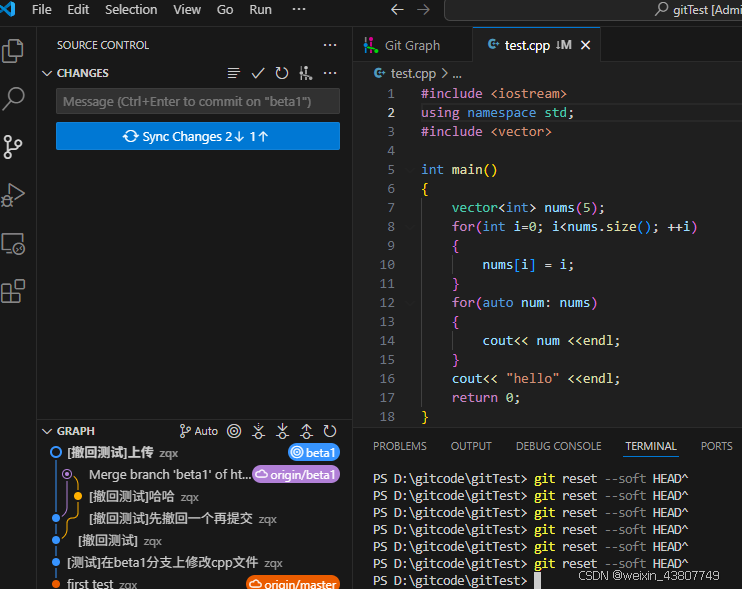Collapse the GRAPH section
This screenshot has height=589, width=742.
[47, 431]
